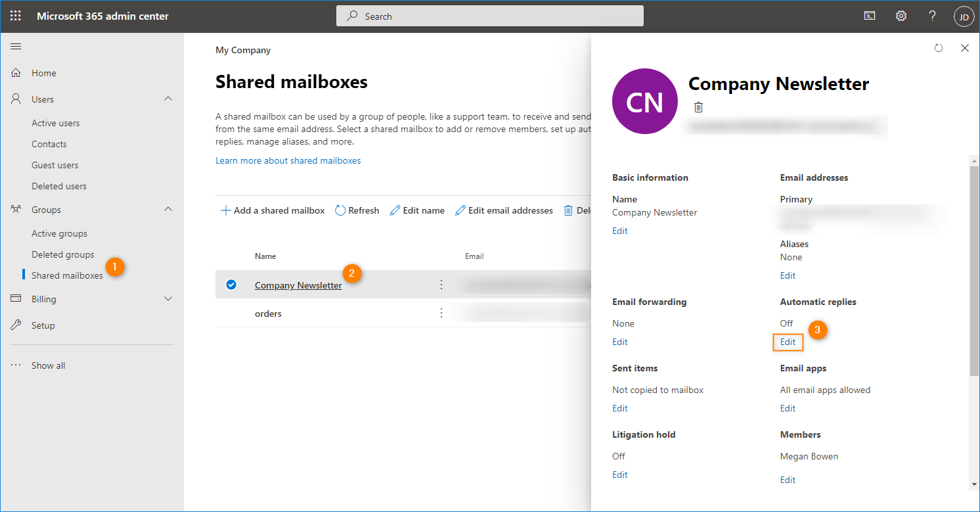Open Learn more about shared mailboxes
Screen dimensions: 980x512
[288, 160]
